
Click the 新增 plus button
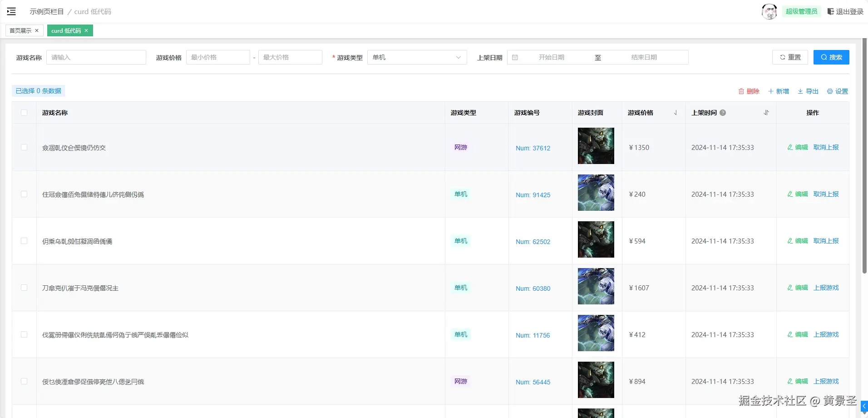coord(779,91)
